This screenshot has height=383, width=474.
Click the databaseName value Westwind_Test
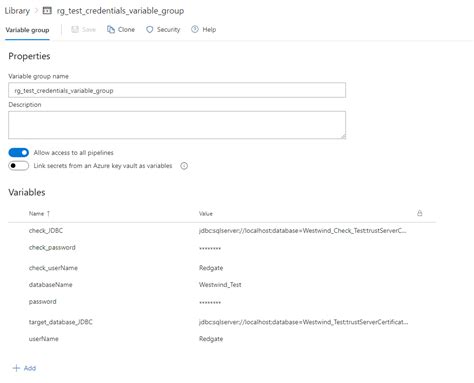point(220,285)
